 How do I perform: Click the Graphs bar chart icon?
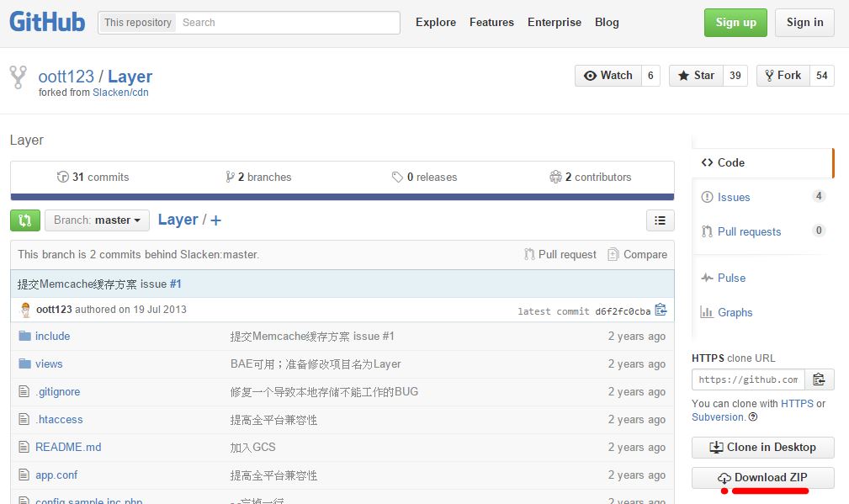point(707,312)
